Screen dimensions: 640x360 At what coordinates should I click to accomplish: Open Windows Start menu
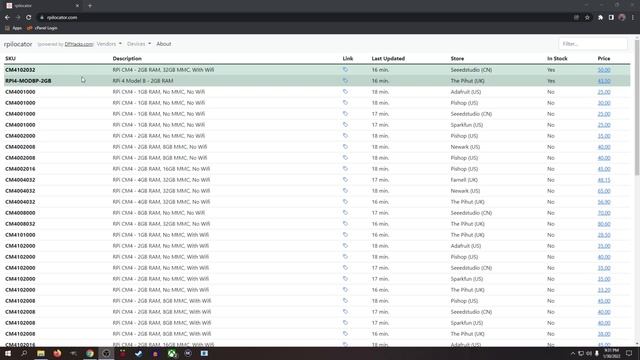pyautogui.click(x=8, y=353)
